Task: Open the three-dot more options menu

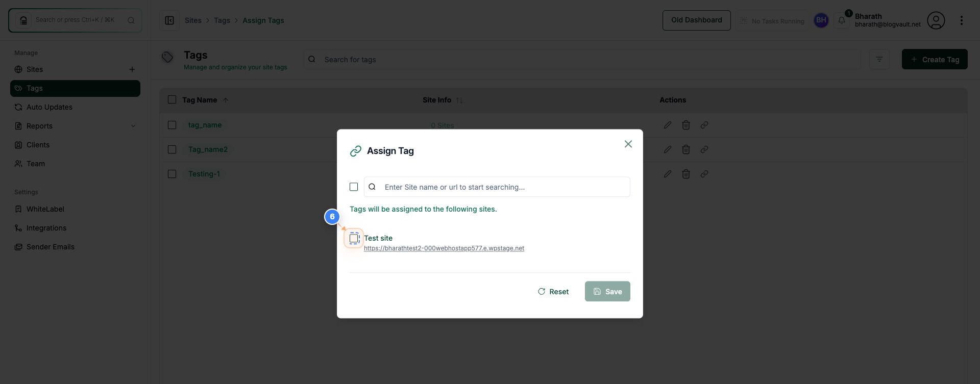Action: 961,20
